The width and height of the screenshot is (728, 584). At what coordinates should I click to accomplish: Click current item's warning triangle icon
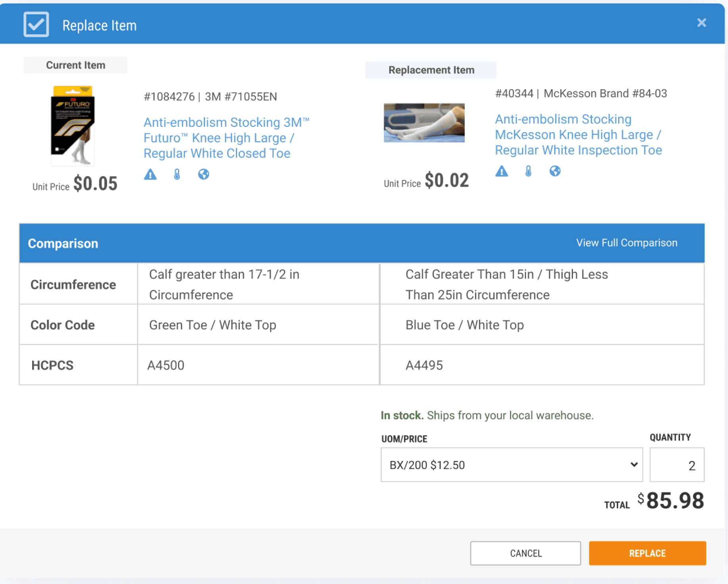(x=150, y=174)
